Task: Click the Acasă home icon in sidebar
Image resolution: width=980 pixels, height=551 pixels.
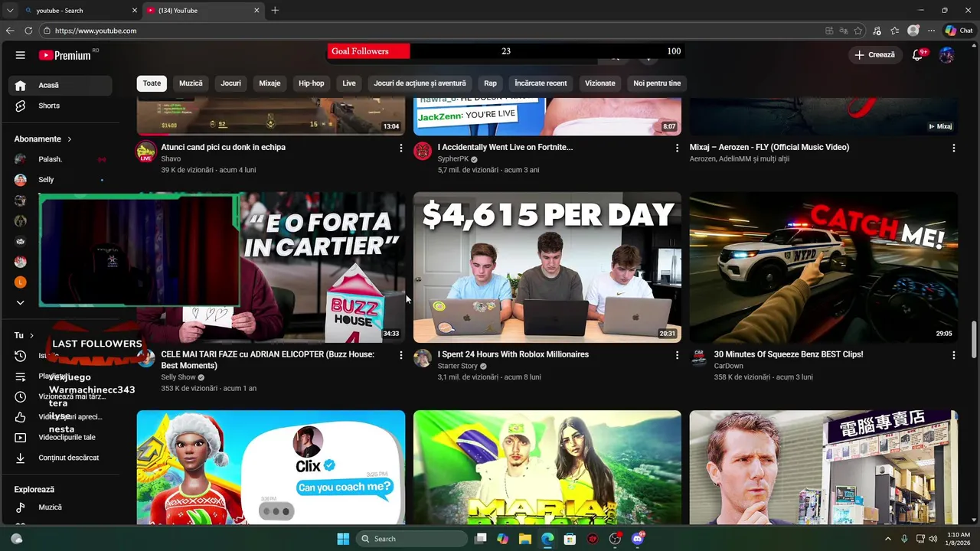Action: pyautogui.click(x=21, y=85)
